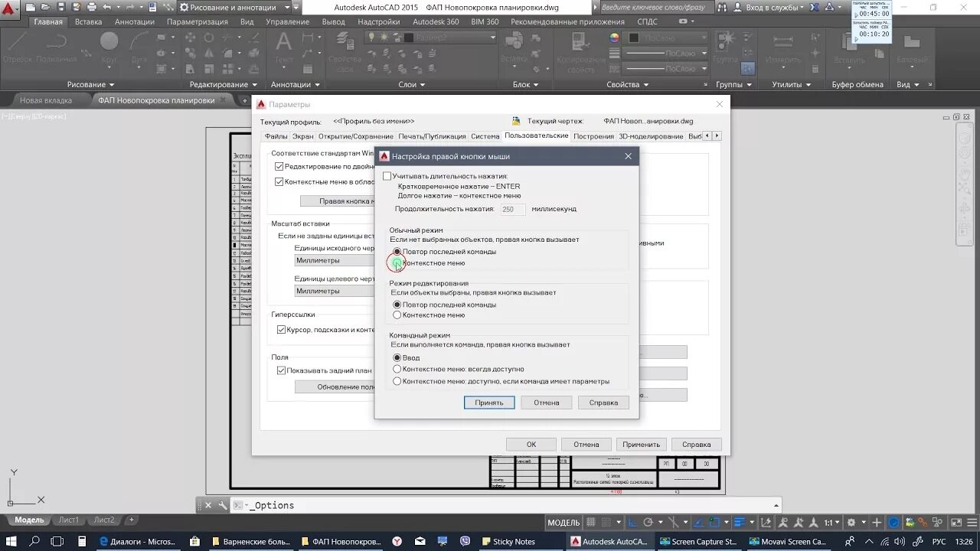The width and height of the screenshot is (980, 551).
Task: Click Справка in mouse settings dialog
Action: 603,403
